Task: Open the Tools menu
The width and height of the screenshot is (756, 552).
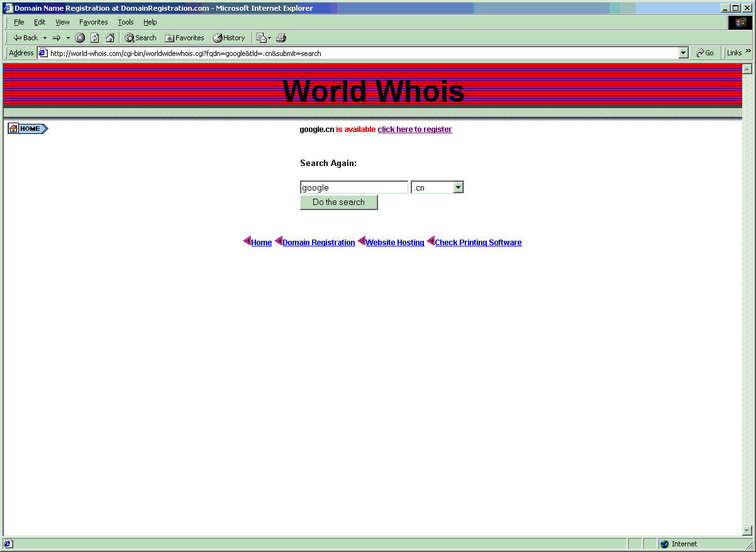Action: click(x=126, y=22)
